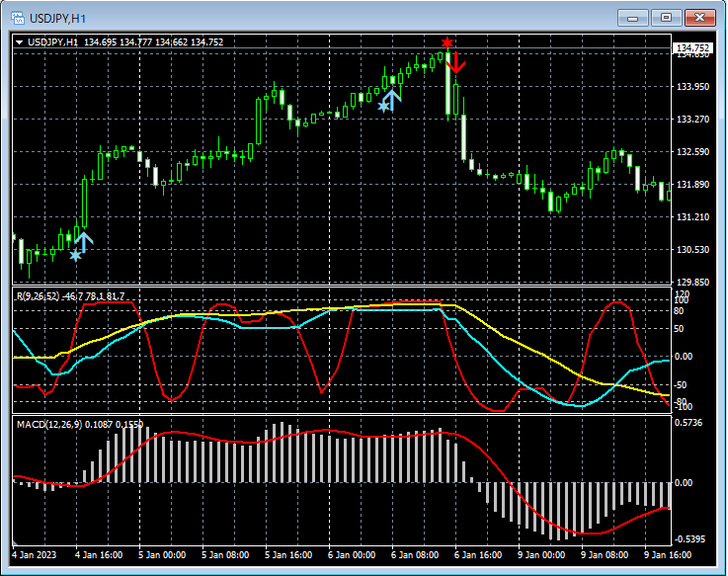Minimize the USDJPY,H1 chart window
728x576 pixels.
634,18
